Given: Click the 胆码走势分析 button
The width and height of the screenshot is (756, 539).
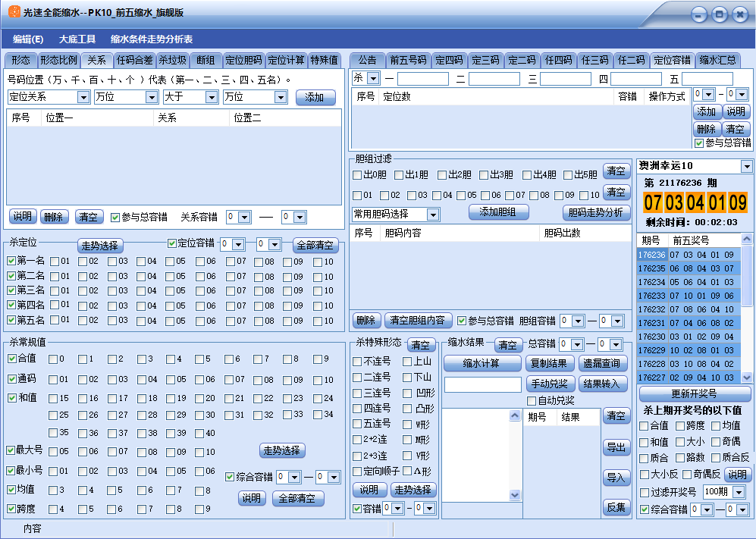Looking at the screenshot, I should pos(596,212).
